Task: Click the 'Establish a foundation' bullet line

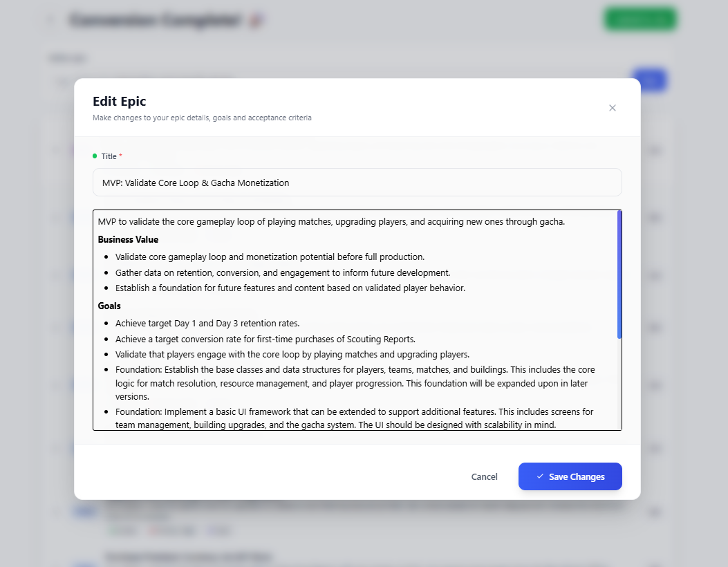Action: [x=290, y=288]
